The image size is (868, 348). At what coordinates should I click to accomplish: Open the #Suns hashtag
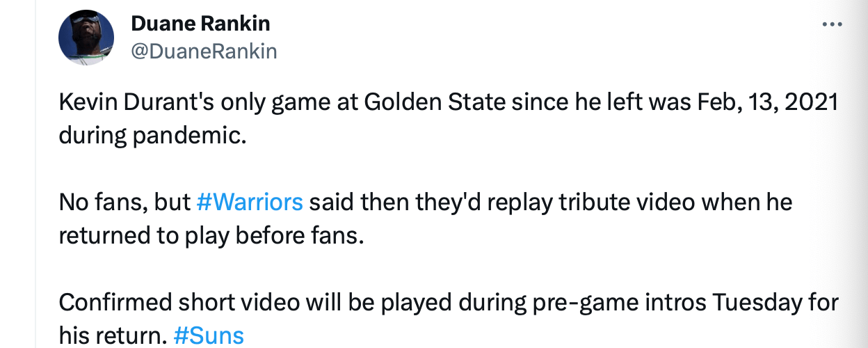click(x=208, y=335)
